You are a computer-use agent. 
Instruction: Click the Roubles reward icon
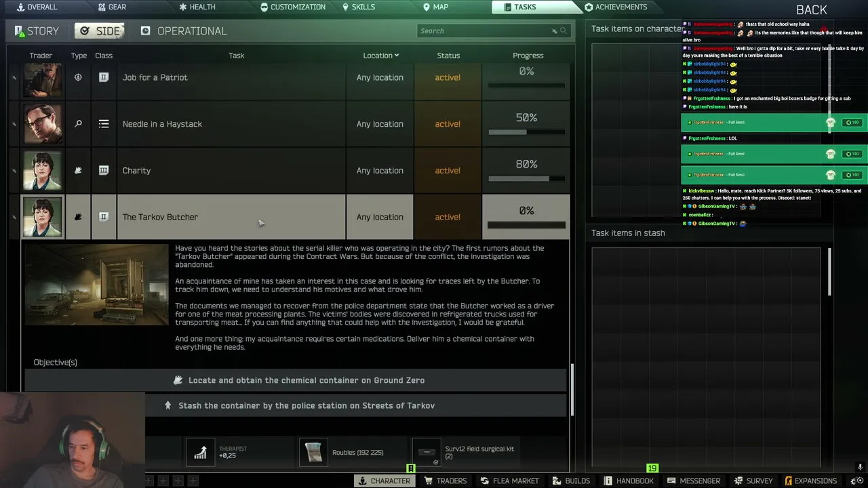point(313,452)
